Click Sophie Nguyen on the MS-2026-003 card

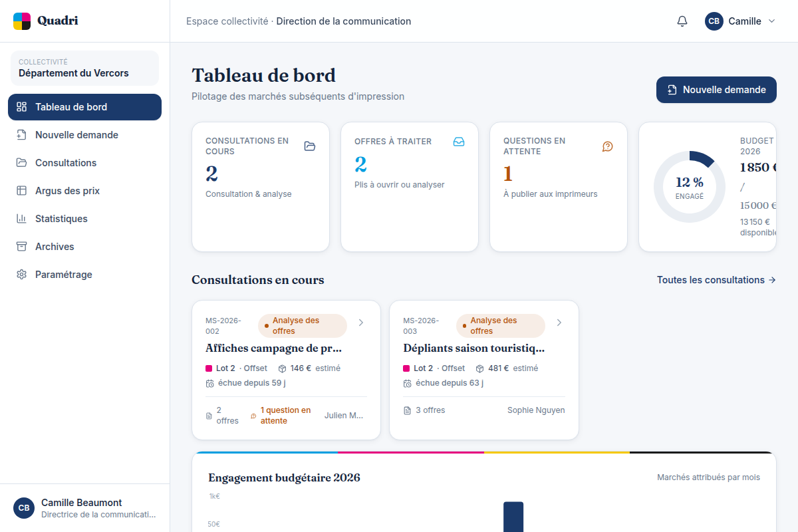(536, 410)
